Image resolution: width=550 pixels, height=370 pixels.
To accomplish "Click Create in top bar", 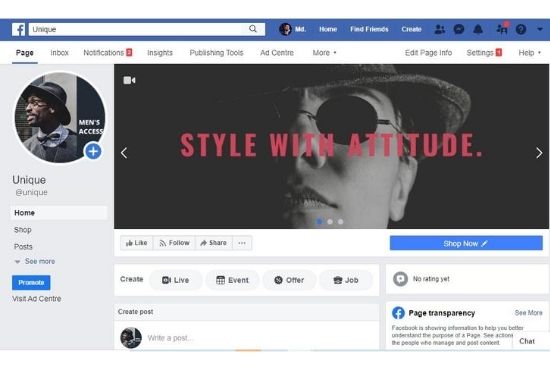I will point(411,29).
